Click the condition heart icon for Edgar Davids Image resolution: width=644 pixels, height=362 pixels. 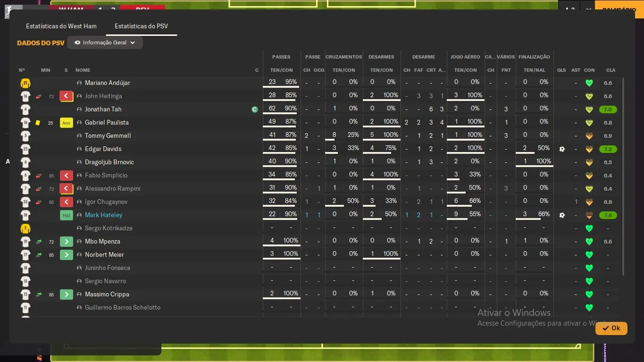[589, 149]
